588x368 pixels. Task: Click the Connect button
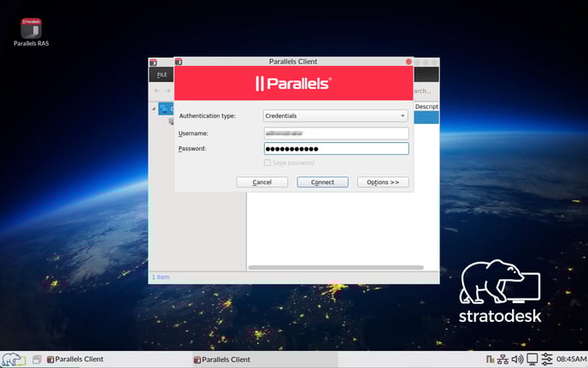click(322, 182)
